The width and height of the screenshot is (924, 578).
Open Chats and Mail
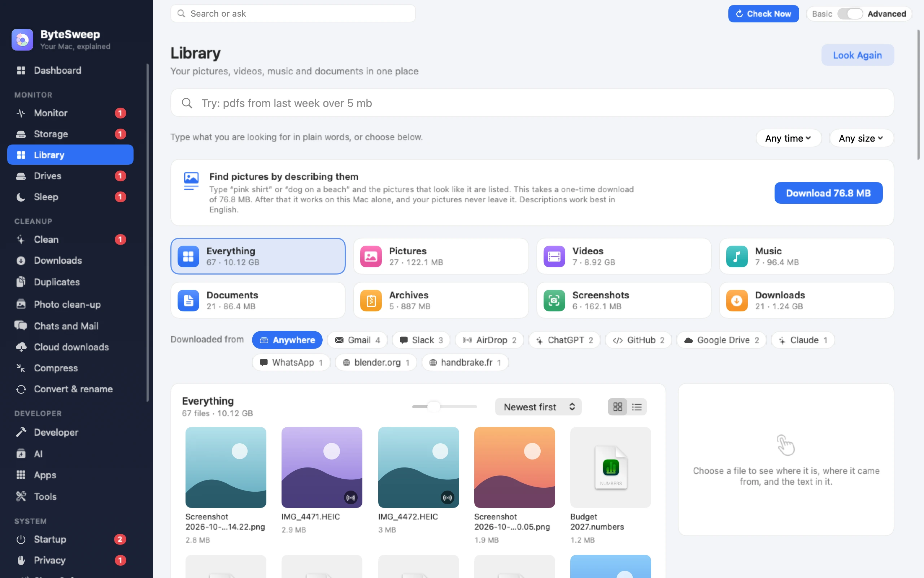pyautogui.click(x=70, y=326)
